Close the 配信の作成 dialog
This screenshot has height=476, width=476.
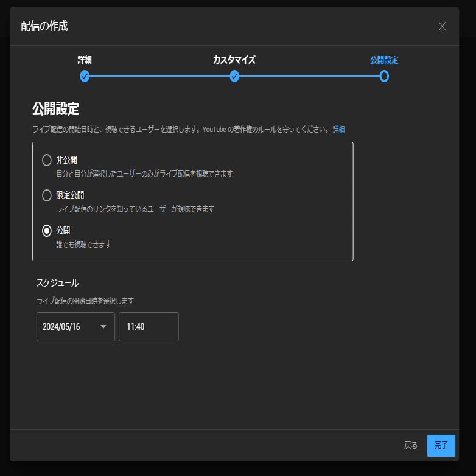point(442,26)
